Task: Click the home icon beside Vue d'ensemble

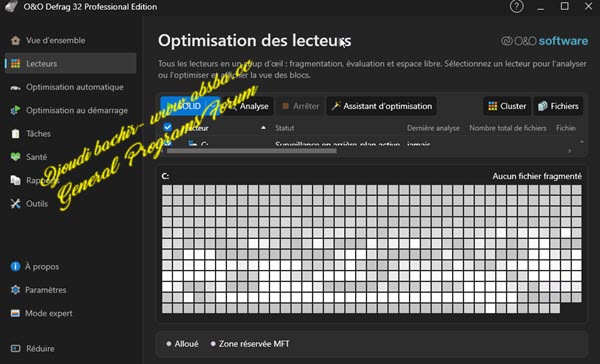Action: [x=15, y=40]
